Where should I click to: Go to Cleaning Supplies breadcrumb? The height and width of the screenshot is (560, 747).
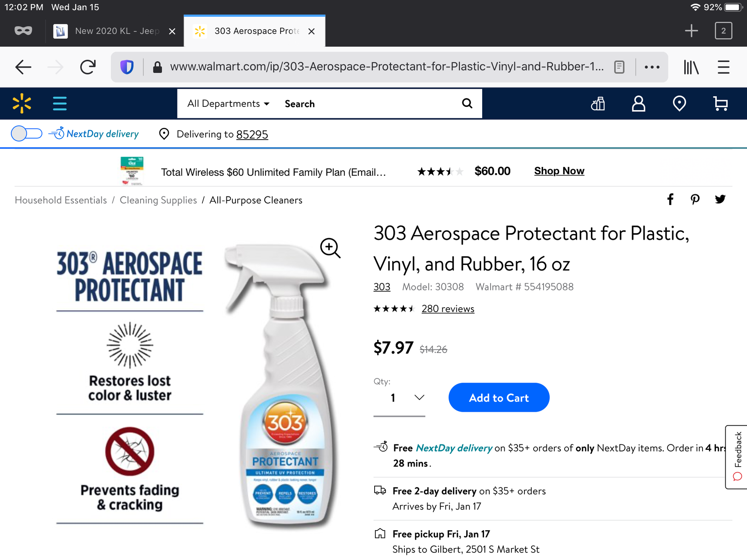point(158,200)
